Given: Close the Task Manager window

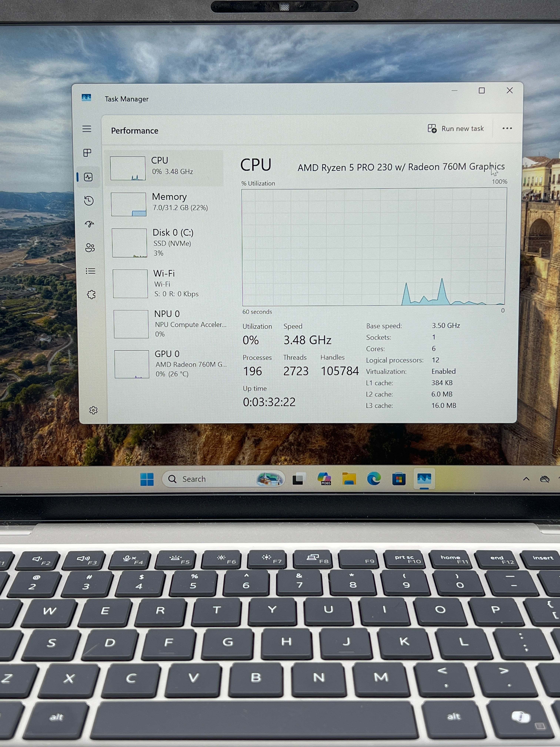Looking at the screenshot, I should [x=510, y=90].
